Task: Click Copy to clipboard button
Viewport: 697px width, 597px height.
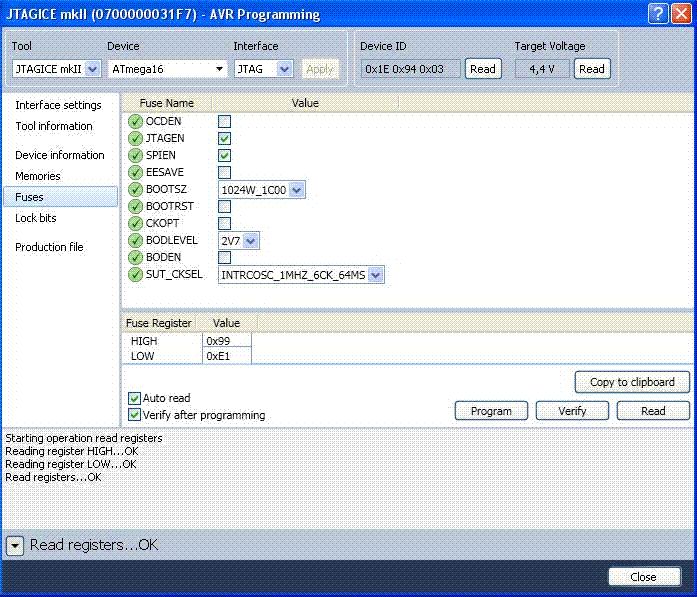Action: (x=632, y=382)
